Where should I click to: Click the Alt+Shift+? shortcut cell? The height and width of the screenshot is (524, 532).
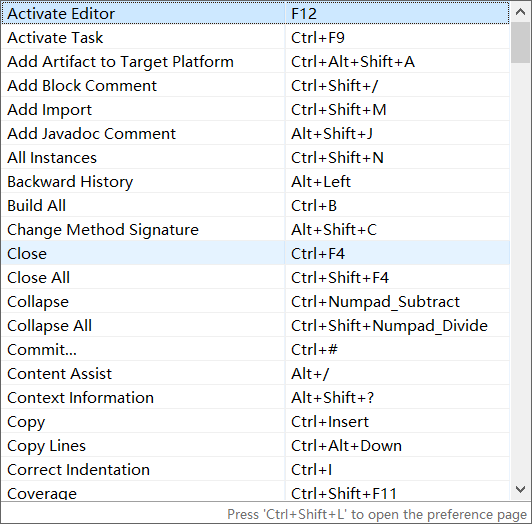[397, 398]
